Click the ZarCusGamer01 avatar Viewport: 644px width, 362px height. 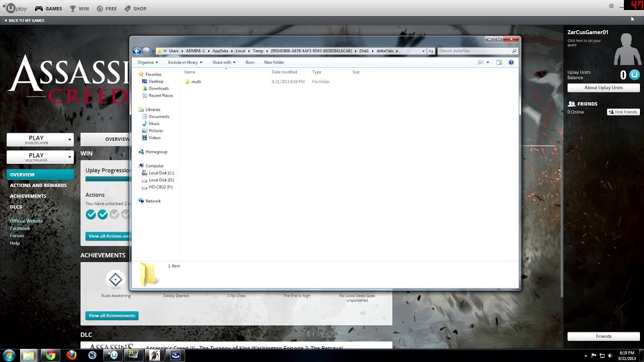click(626, 49)
